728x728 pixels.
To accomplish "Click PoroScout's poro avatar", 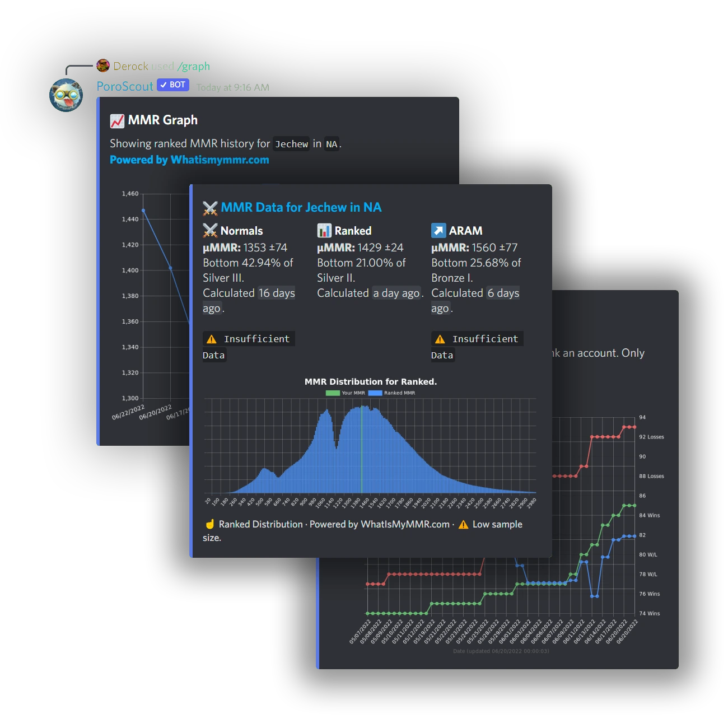I will click(x=66, y=94).
